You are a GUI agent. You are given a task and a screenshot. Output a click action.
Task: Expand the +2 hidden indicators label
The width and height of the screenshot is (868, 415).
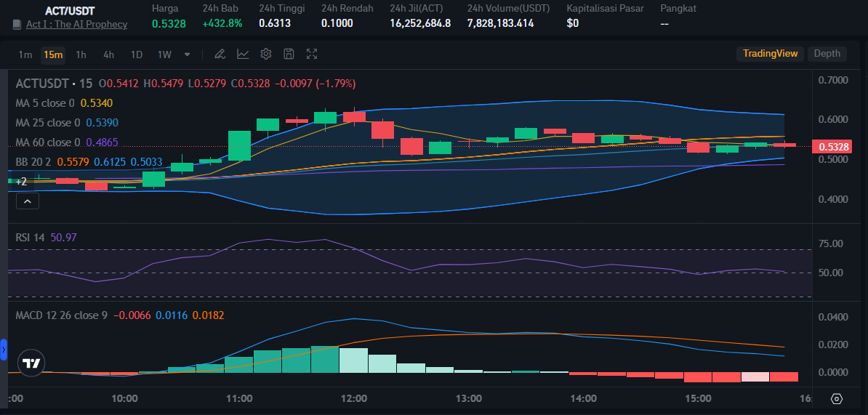click(21, 182)
